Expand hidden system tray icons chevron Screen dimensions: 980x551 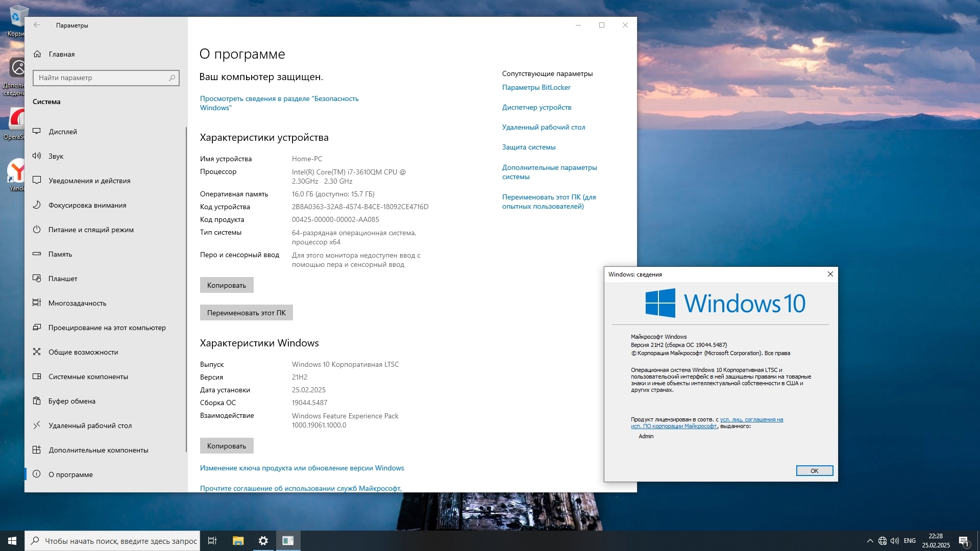[x=870, y=541]
